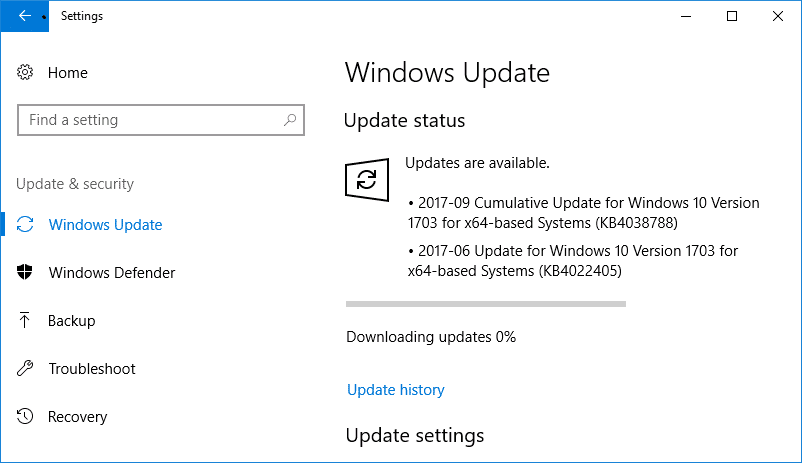Click the back arrow button
The height and width of the screenshot is (463, 802).
25,16
